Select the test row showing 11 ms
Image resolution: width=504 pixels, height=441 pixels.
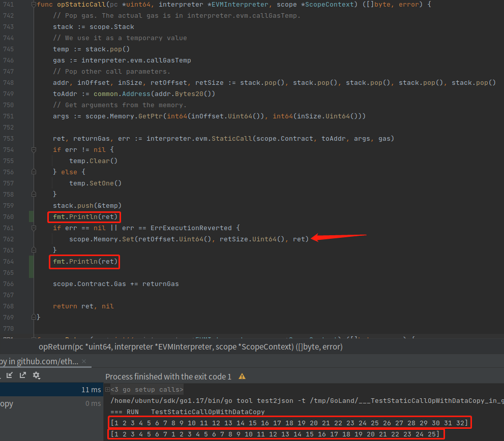point(51,390)
